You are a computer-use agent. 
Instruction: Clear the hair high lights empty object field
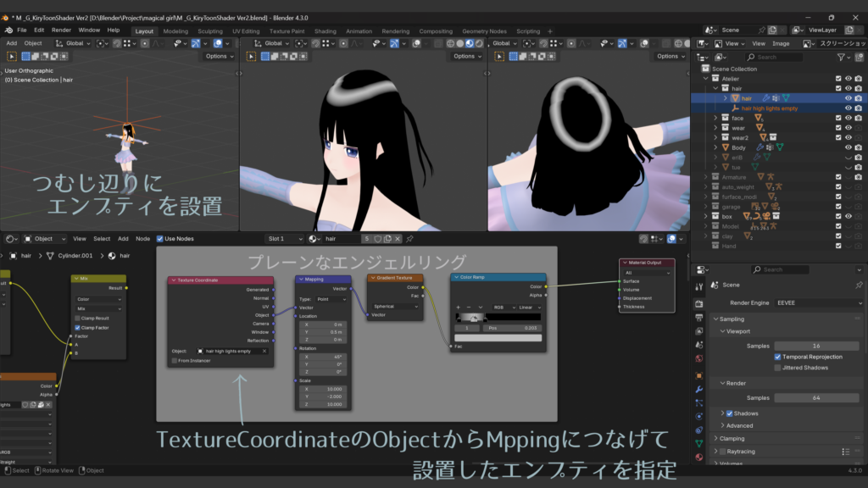point(264,349)
